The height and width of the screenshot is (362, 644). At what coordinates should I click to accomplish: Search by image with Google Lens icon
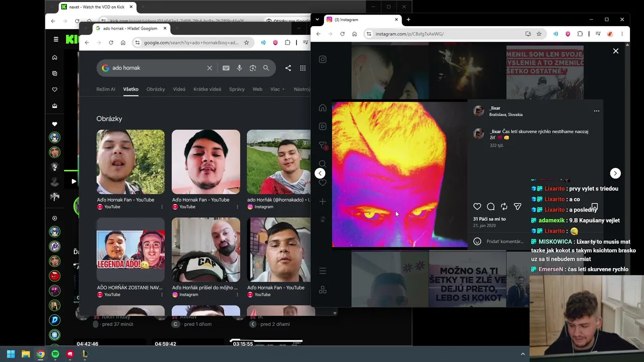(x=253, y=68)
